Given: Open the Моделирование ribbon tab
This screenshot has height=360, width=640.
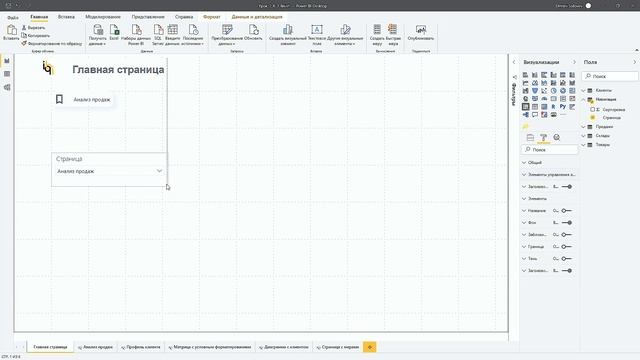Looking at the screenshot, I should (x=103, y=17).
